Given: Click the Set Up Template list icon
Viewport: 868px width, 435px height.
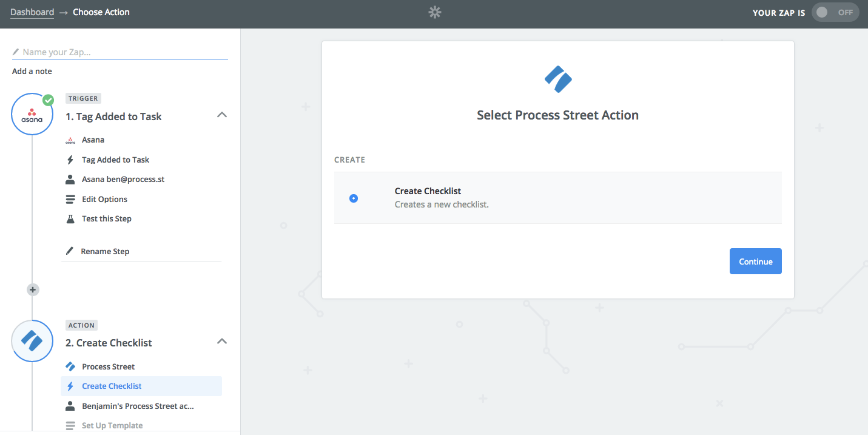Looking at the screenshot, I should point(70,425).
